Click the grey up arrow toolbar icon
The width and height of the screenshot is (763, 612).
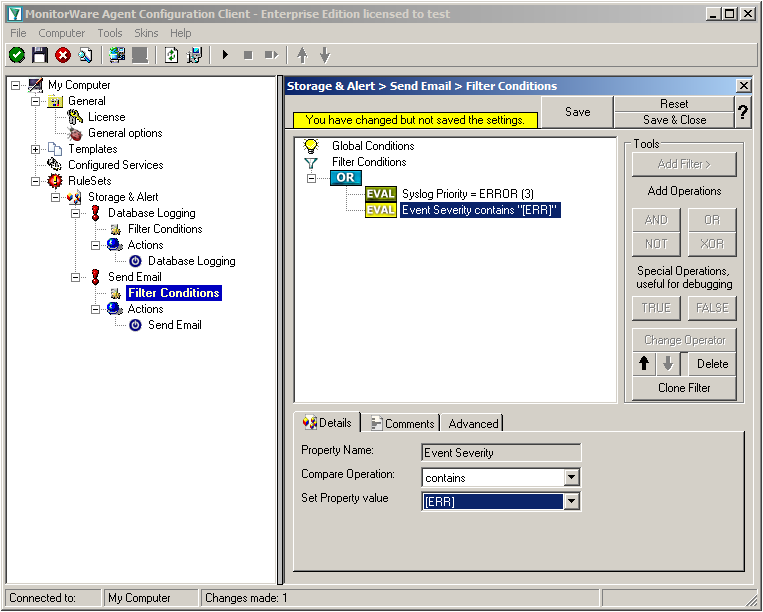coord(302,55)
